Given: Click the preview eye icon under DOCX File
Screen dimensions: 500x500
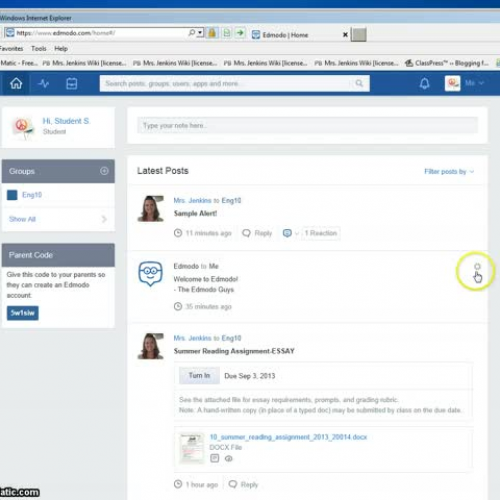Looking at the screenshot, I should (x=229, y=459).
